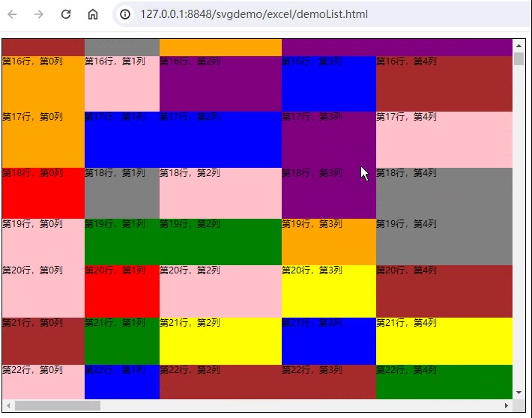Reload the page with refresh icon
Viewport: 532px width, 418px height.
coord(66,14)
